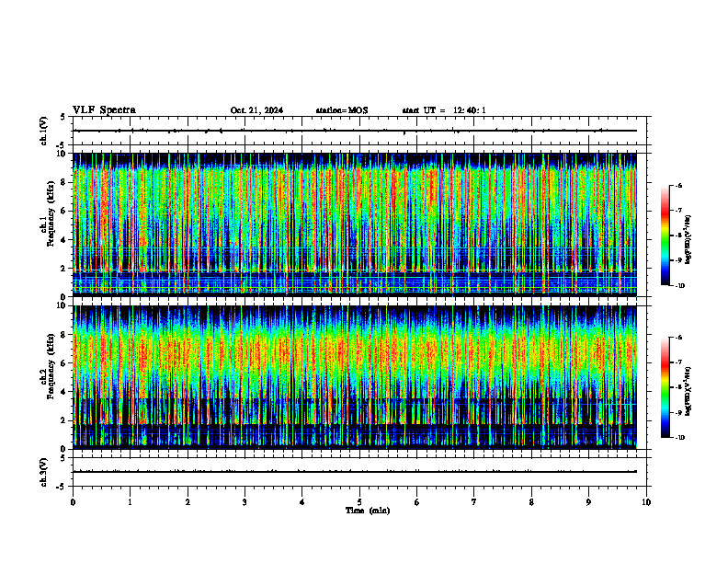Click the "ch.3(V)" waveform axis label
The height and width of the screenshot is (563, 728).
(44, 472)
